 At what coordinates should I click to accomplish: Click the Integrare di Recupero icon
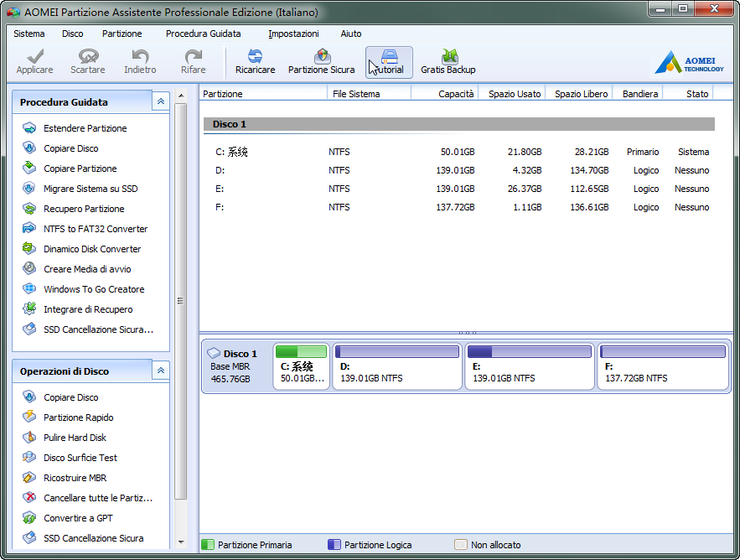pyautogui.click(x=29, y=309)
